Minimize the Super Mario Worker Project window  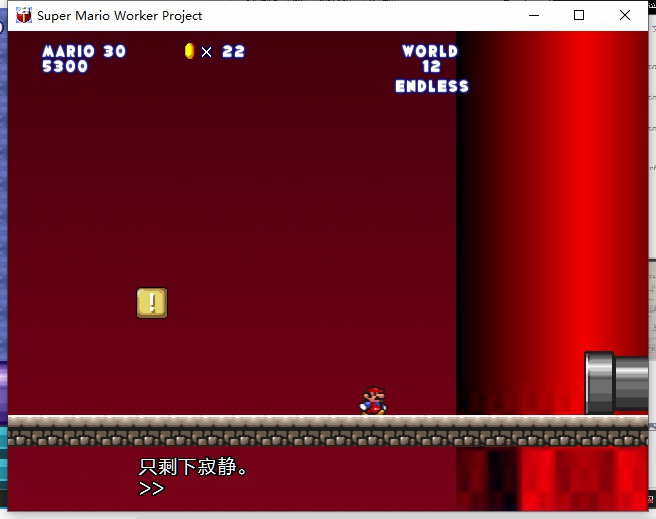click(534, 15)
